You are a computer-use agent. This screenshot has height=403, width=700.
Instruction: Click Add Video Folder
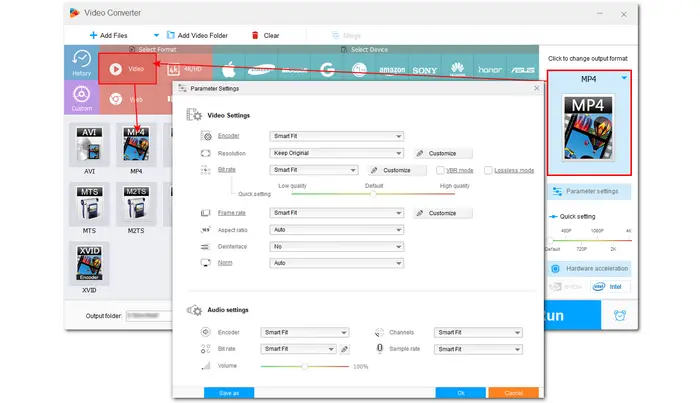point(197,35)
